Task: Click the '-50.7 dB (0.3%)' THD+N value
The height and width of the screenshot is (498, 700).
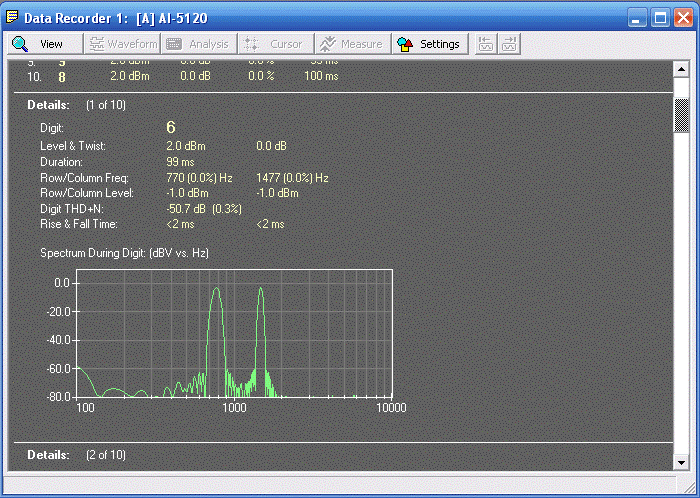Action: click(x=204, y=209)
